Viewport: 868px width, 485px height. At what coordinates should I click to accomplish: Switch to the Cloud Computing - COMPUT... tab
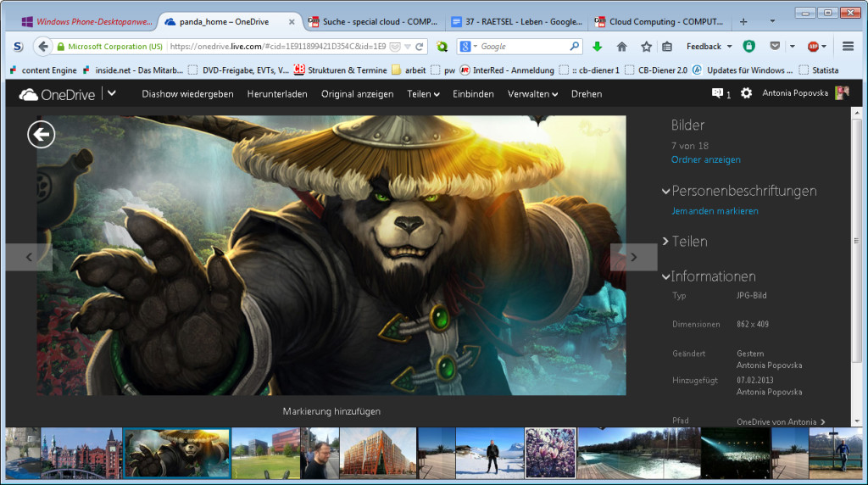click(x=659, y=21)
